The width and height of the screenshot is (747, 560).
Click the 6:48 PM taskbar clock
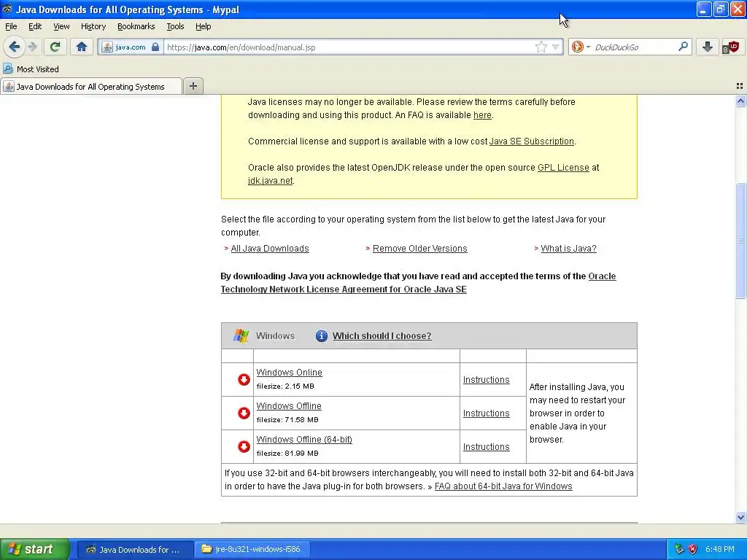coord(720,550)
